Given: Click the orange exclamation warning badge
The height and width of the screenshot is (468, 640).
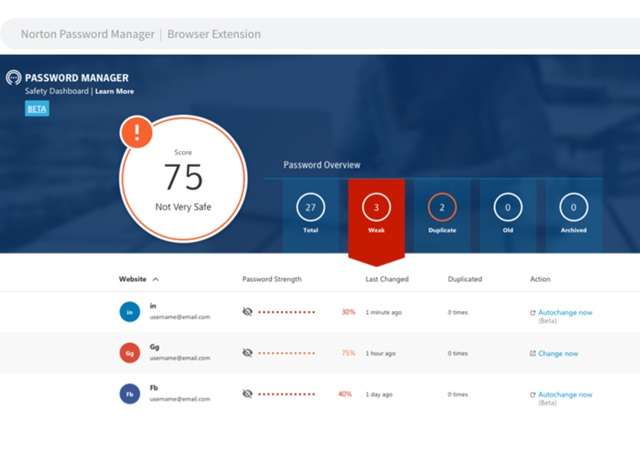Looking at the screenshot, I should click(136, 132).
